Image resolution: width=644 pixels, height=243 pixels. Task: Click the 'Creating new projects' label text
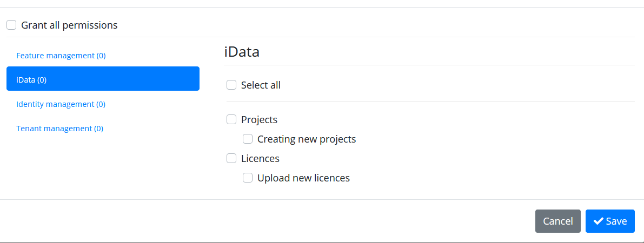(x=307, y=139)
